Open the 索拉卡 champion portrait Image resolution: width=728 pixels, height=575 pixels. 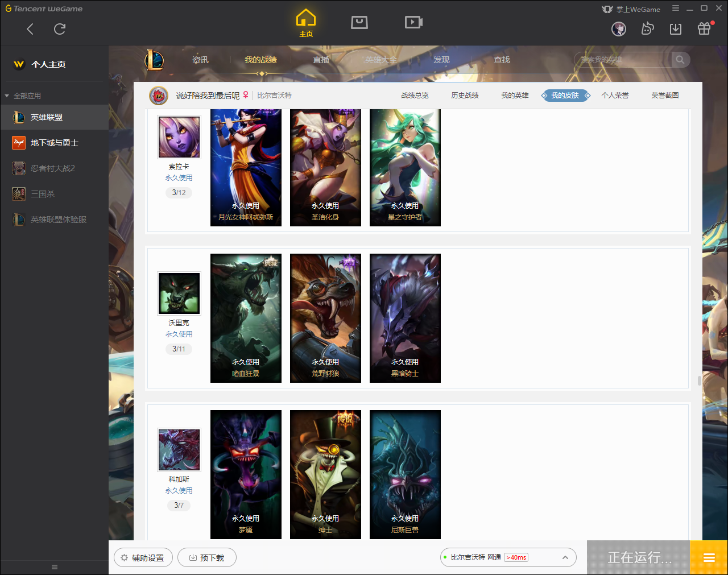(x=179, y=137)
